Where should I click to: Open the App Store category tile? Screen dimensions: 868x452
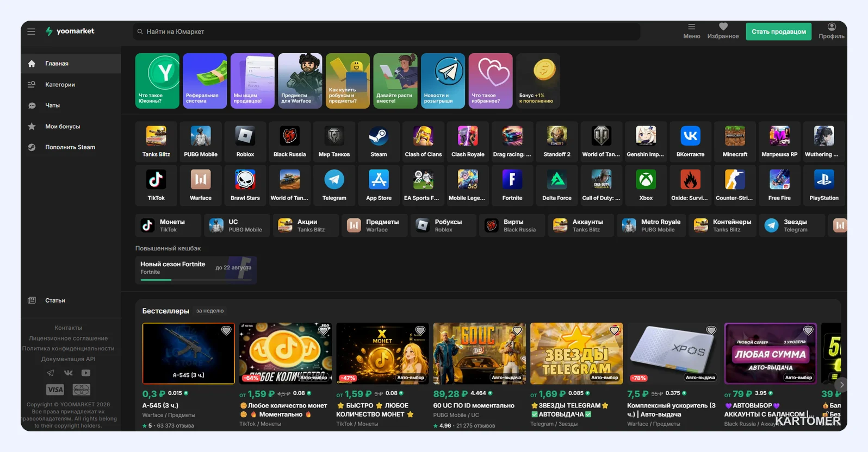(x=379, y=185)
